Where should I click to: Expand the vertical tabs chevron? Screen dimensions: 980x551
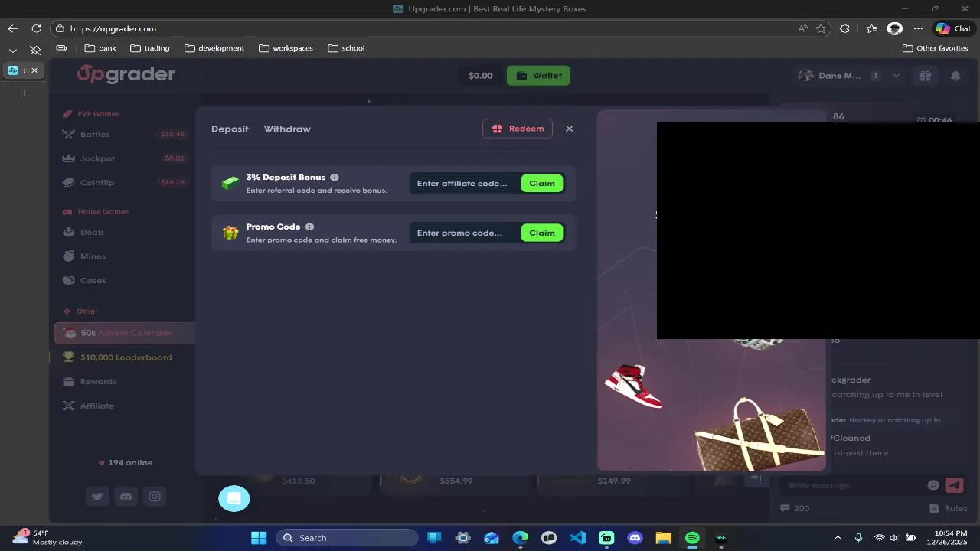click(13, 51)
